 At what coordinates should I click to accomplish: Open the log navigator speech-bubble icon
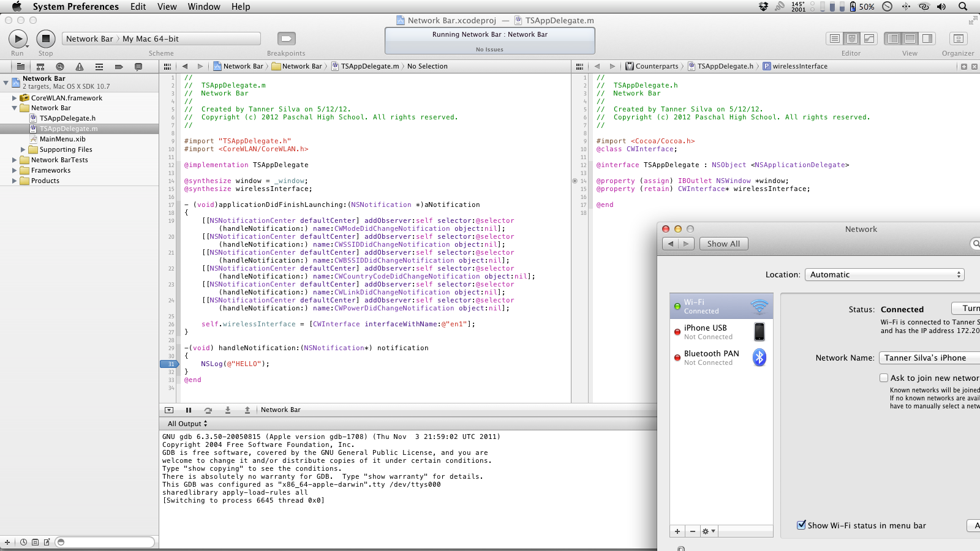[138, 67]
